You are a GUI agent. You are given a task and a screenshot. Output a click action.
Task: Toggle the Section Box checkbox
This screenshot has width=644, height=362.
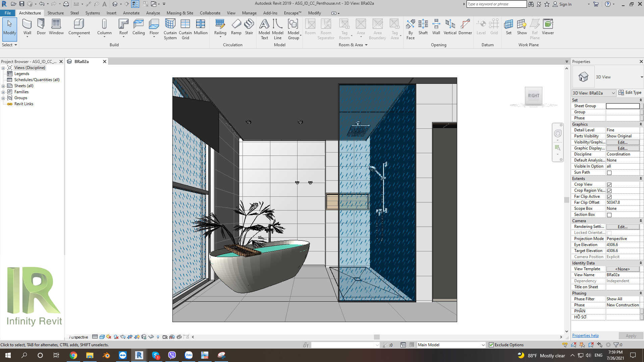(x=608, y=215)
